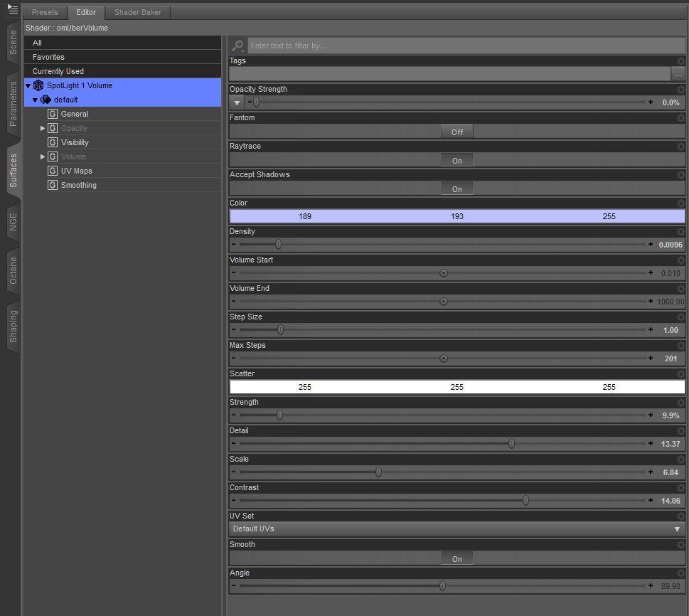The image size is (689, 616).
Task: Select the Smoothing tree item
Action: tap(79, 185)
